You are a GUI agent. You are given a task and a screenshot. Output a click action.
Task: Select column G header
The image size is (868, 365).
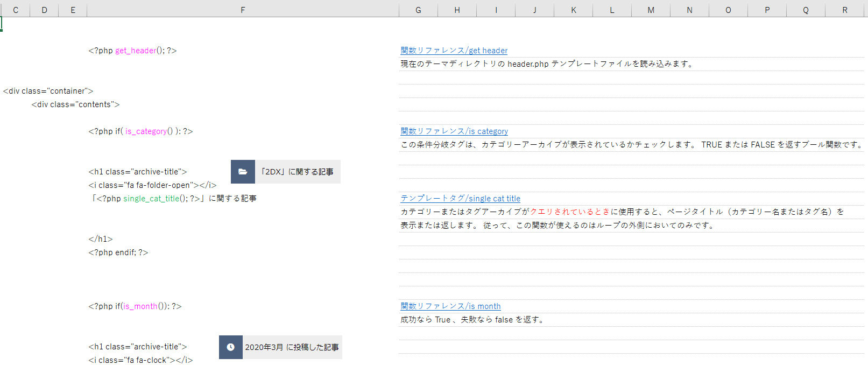[x=418, y=10]
